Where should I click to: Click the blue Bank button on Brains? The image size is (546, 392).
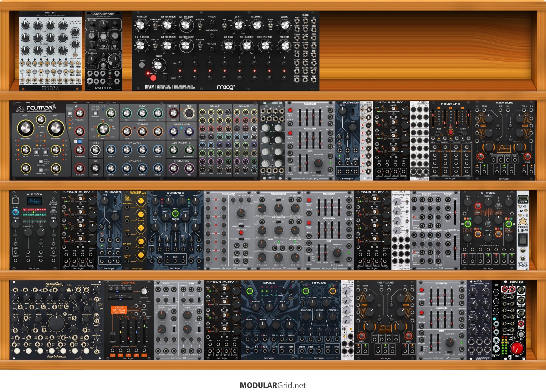click(15, 212)
